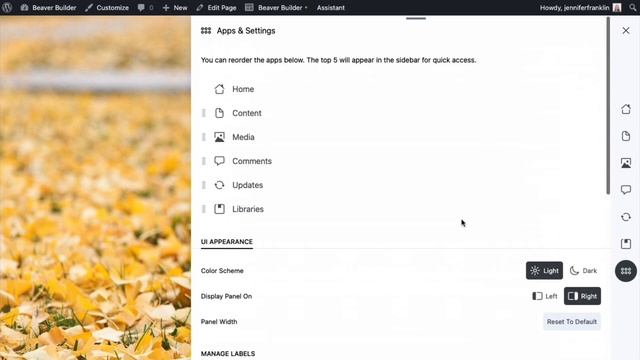Open the Updates app in the right sidebar
This screenshot has height=360, width=640.
[626, 217]
